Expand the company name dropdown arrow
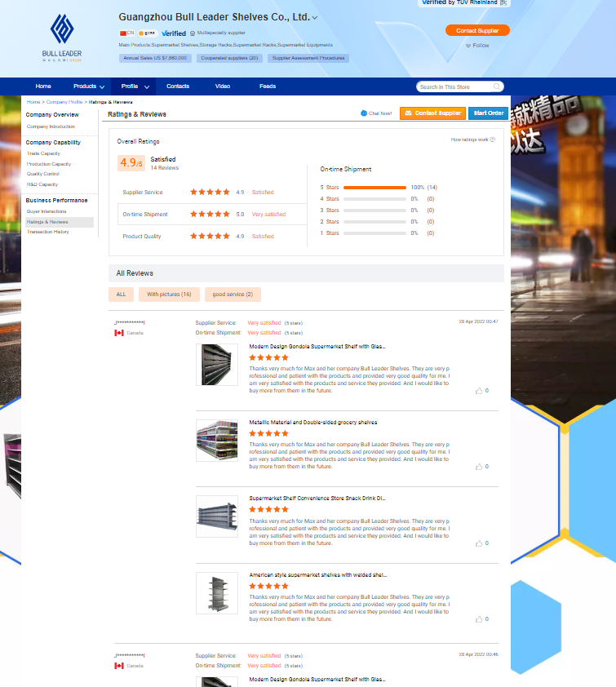 [315, 17]
